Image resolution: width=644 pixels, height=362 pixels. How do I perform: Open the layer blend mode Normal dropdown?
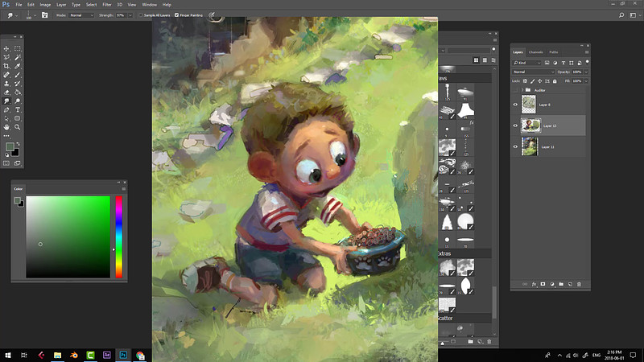click(x=534, y=72)
